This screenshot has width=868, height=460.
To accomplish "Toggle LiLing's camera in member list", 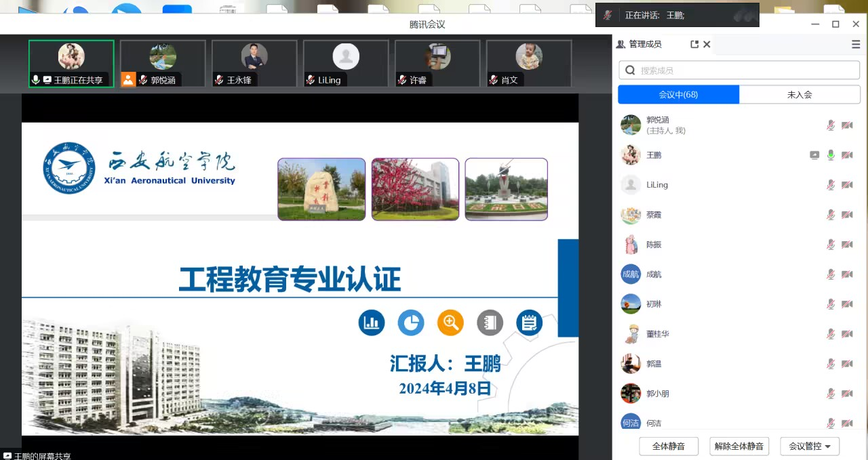I will tap(847, 185).
